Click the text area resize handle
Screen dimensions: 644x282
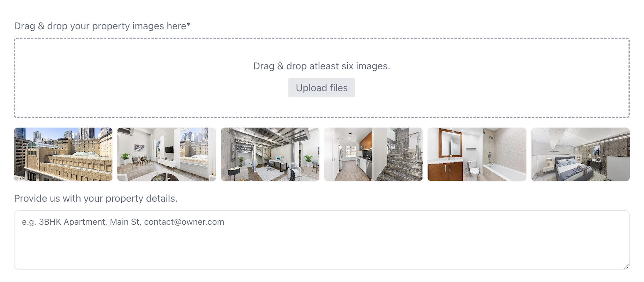pos(626,266)
